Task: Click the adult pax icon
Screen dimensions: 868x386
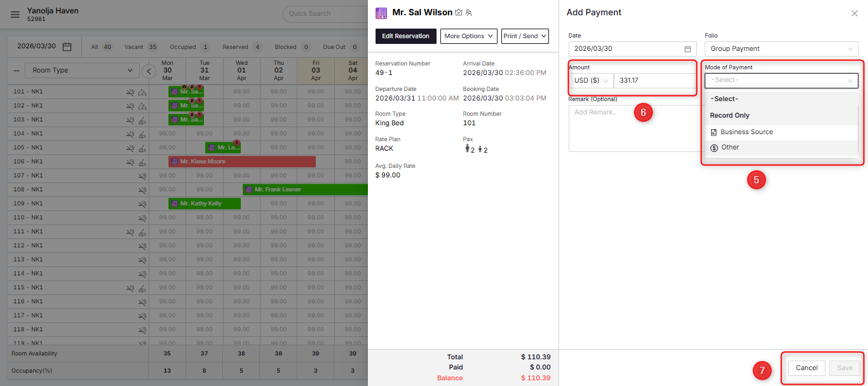Action: (x=467, y=149)
